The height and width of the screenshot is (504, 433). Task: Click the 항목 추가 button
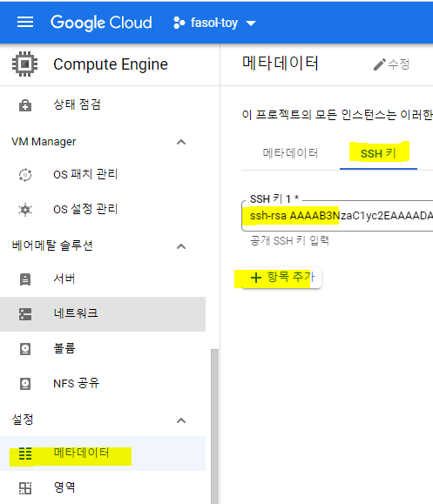[281, 278]
